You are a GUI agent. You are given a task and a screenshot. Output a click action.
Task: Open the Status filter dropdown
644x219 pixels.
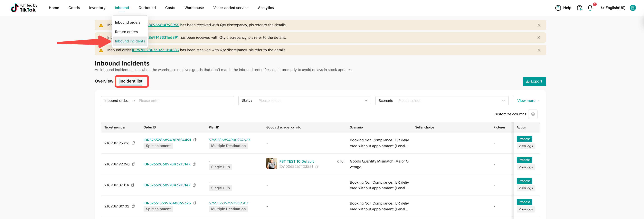305,101
